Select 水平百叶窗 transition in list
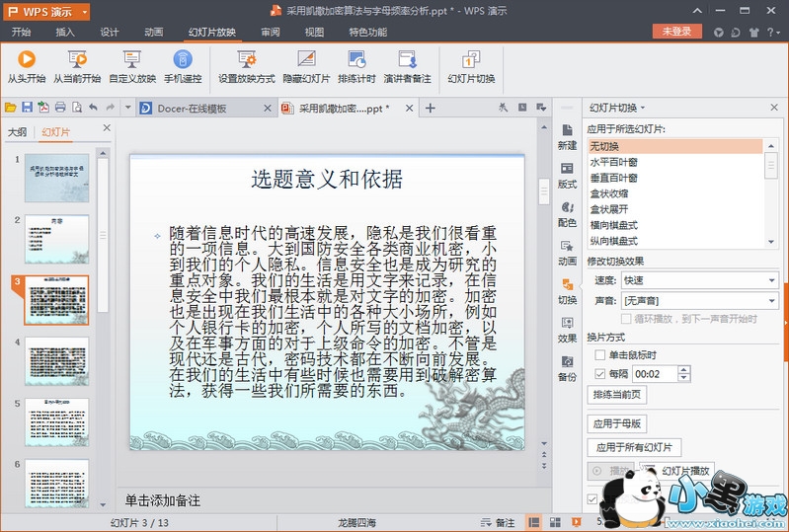 (x=614, y=162)
